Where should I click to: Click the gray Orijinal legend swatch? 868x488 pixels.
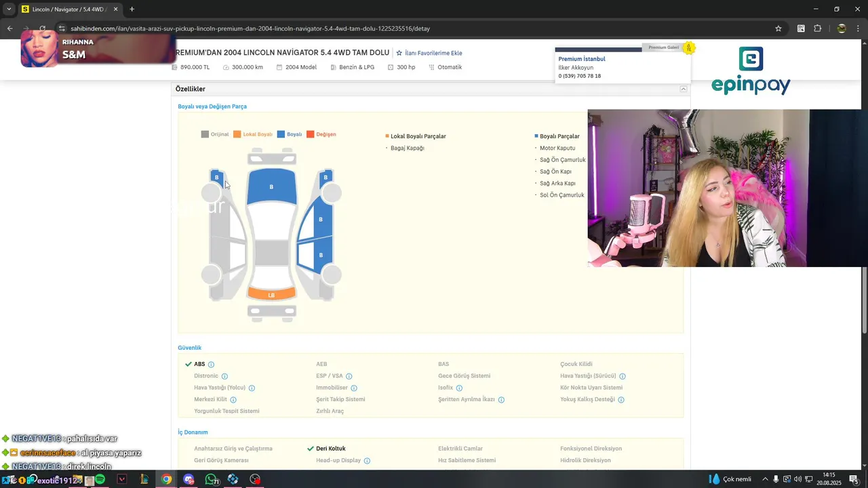pyautogui.click(x=205, y=134)
